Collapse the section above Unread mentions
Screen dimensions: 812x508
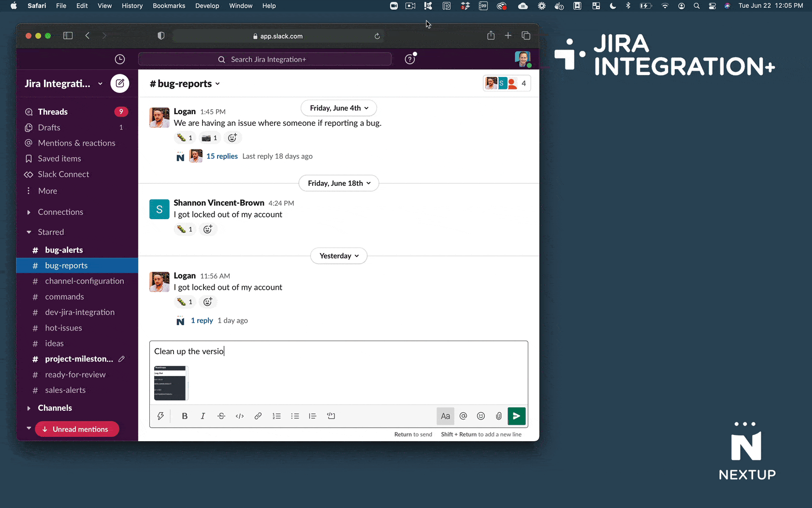point(29,428)
